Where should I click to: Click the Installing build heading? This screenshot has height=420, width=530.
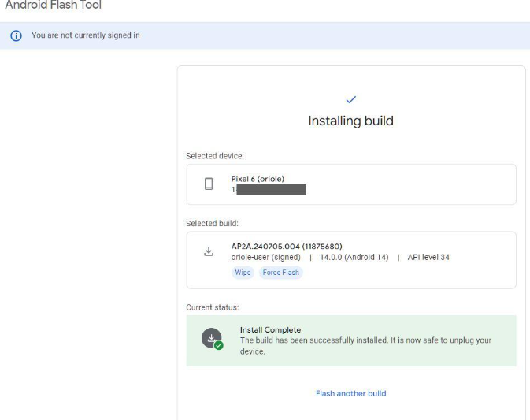pyautogui.click(x=351, y=121)
